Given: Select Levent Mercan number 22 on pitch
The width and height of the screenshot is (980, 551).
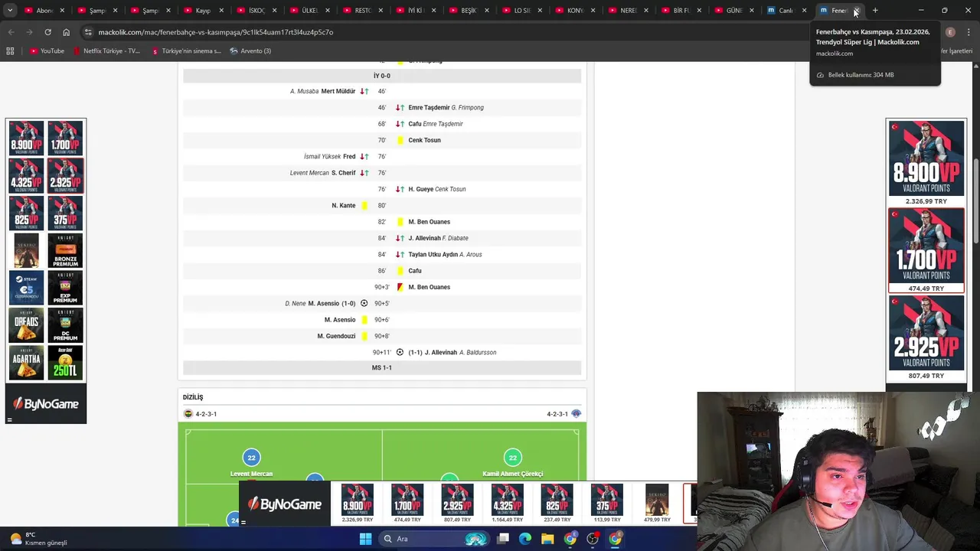Looking at the screenshot, I should pos(251,458).
